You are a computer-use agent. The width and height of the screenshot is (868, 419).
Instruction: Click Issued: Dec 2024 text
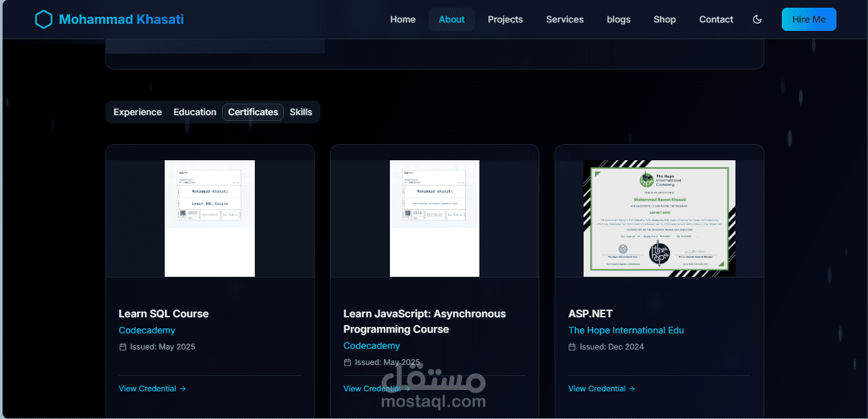[612, 347]
